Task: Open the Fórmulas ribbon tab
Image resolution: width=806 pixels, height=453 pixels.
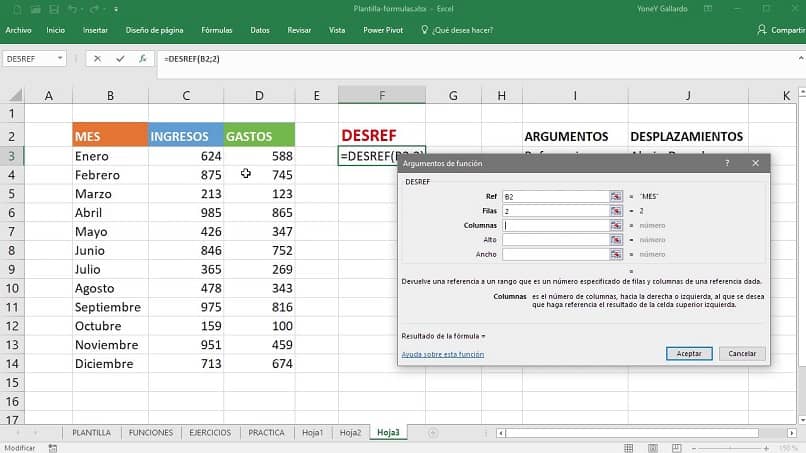Action: tap(215, 30)
